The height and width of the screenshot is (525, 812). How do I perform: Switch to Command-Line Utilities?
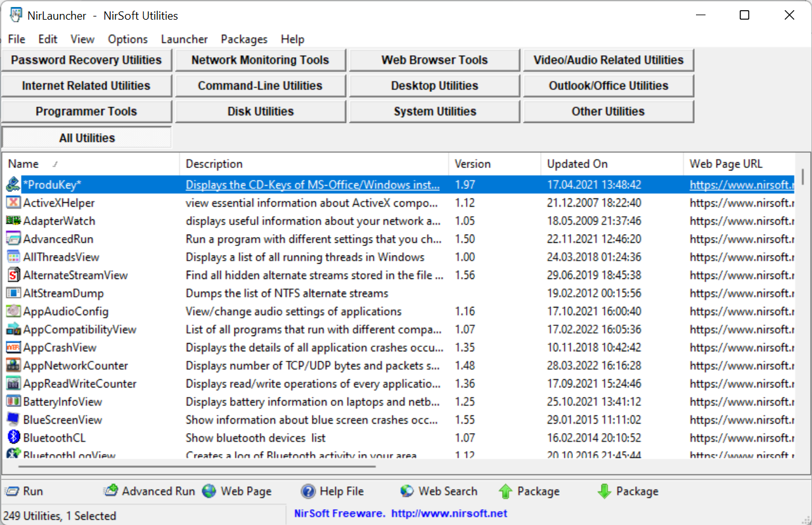tap(261, 86)
